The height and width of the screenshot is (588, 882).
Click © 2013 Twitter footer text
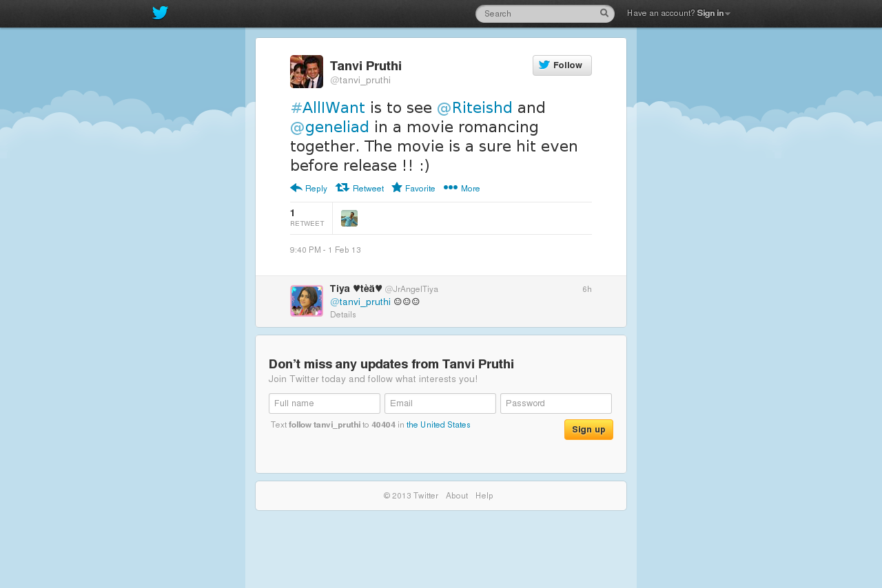411,496
